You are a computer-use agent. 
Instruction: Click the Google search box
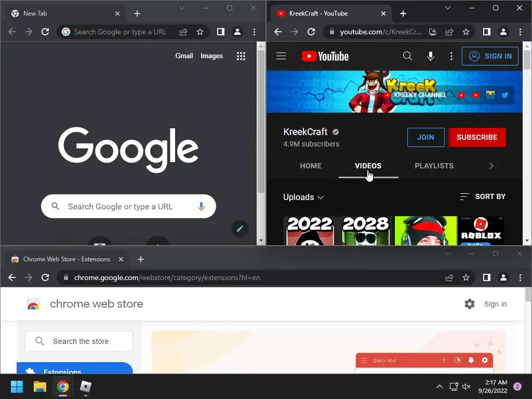click(128, 206)
